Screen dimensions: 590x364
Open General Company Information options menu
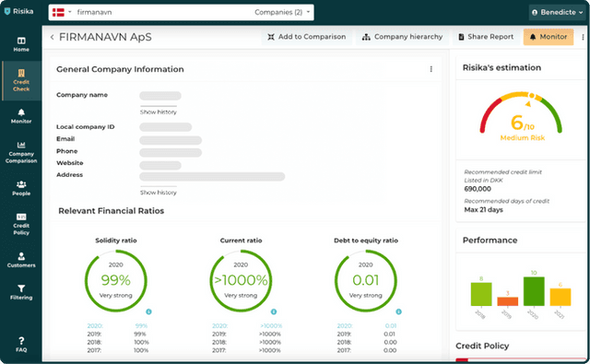[x=431, y=69]
